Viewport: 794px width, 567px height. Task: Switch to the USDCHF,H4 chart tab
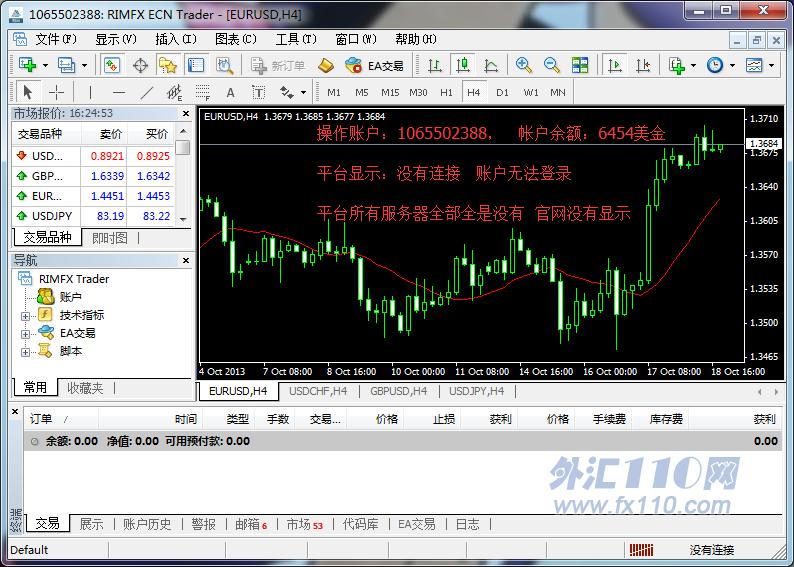coord(318,391)
